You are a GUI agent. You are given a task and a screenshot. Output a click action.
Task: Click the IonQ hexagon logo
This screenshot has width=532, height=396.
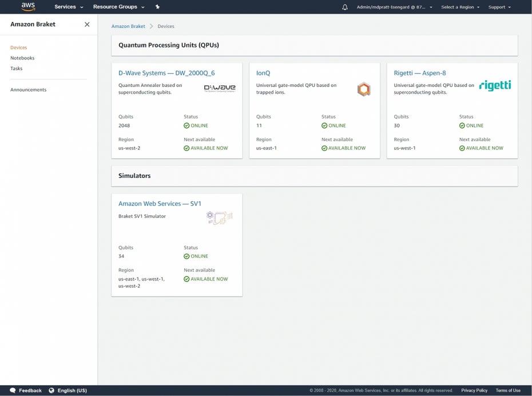(x=364, y=89)
